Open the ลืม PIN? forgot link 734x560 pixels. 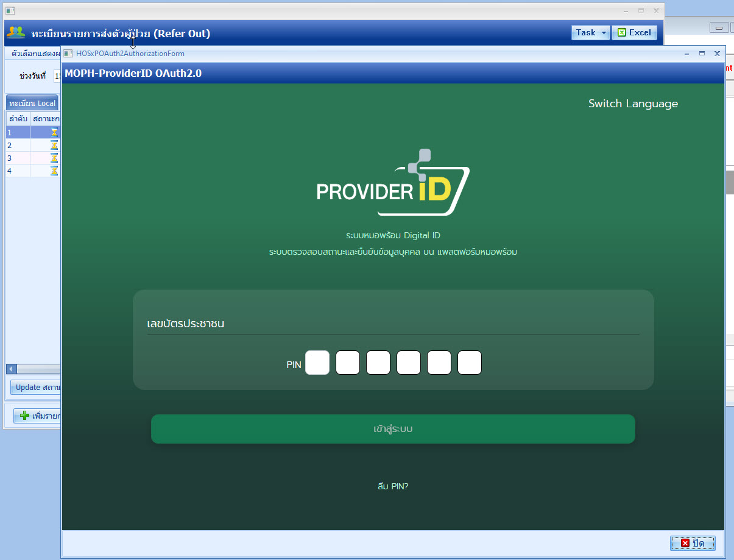[x=393, y=486]
